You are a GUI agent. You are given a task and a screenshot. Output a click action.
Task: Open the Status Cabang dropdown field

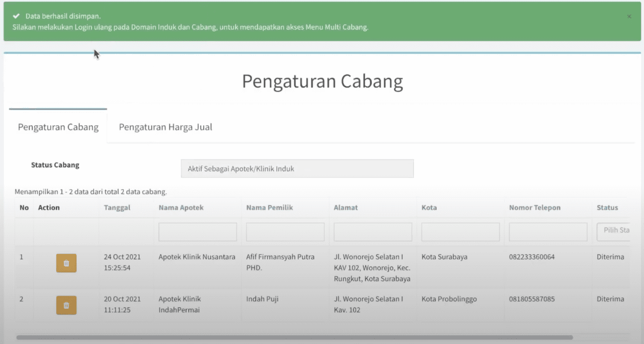(297, 169)
